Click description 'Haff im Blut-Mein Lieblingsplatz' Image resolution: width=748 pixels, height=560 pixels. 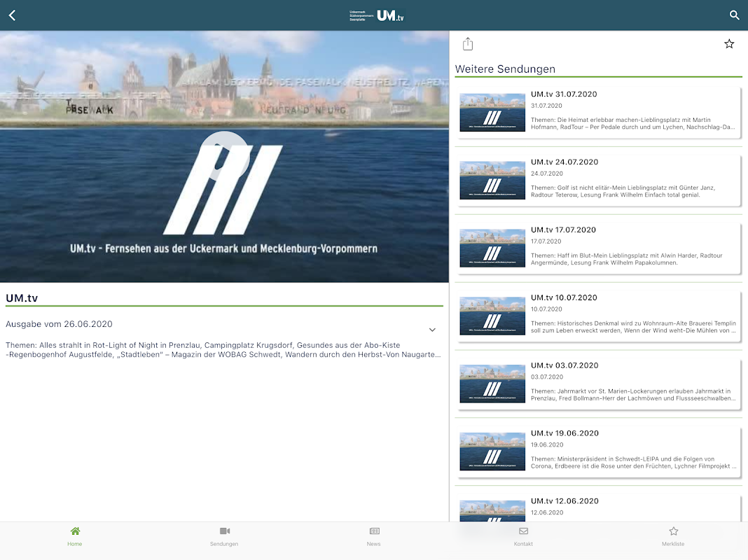click(626, 259)
